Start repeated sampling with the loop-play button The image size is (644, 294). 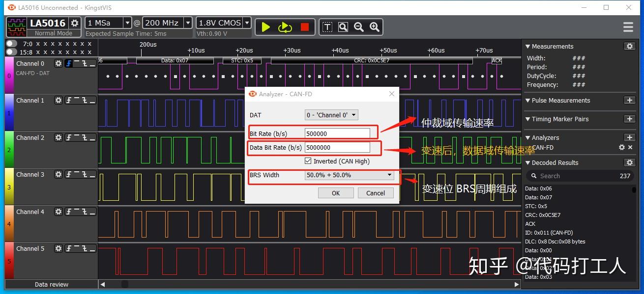coord(285,27)
